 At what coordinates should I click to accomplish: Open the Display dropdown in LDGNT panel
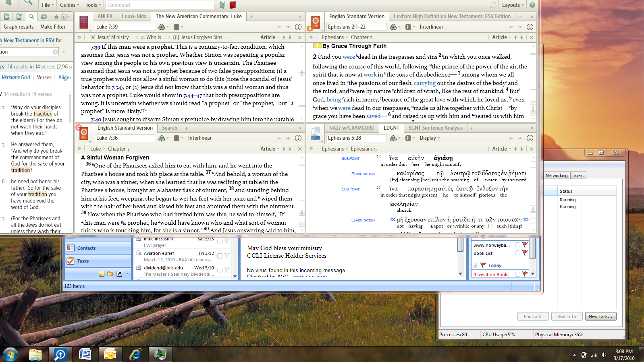click(430, 138)
